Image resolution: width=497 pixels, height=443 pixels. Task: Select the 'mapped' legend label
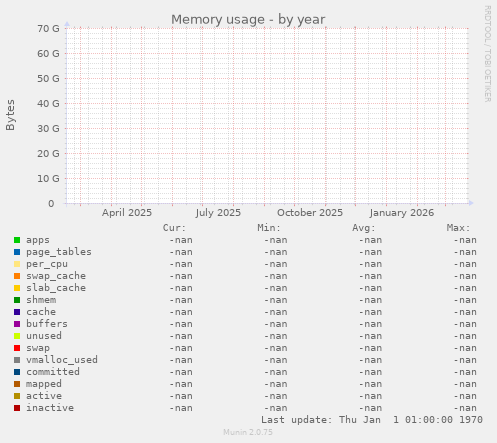point(44,384)
